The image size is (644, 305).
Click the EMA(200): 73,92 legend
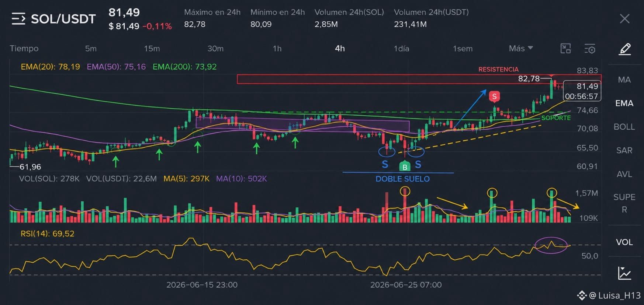coord(185,67)
